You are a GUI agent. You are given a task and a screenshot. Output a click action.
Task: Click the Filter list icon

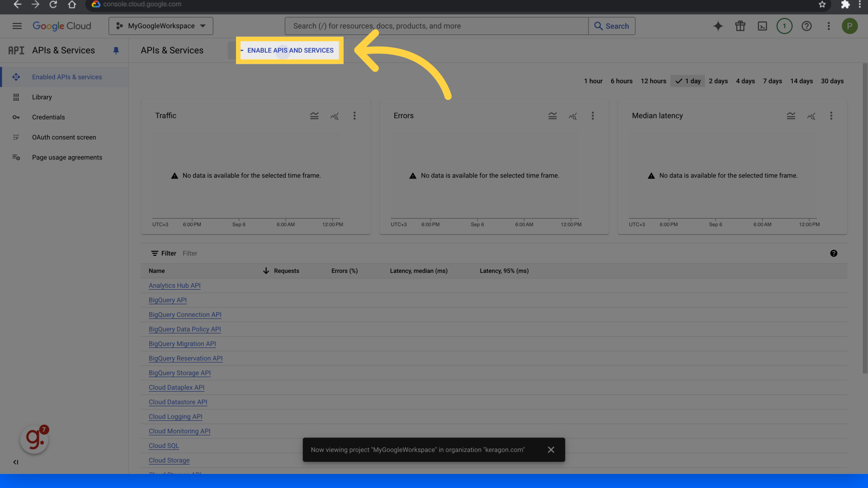pyautogui.click(x=155, y=253)
